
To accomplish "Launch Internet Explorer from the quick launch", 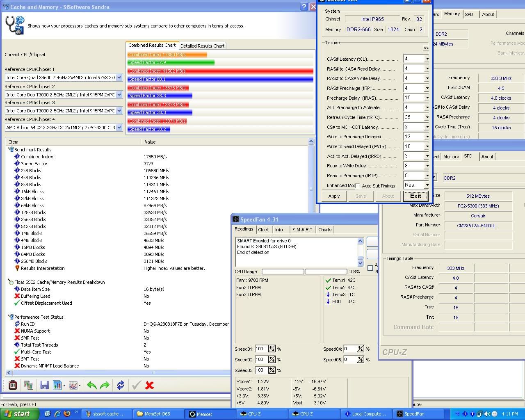I will (x=57, y=414).
